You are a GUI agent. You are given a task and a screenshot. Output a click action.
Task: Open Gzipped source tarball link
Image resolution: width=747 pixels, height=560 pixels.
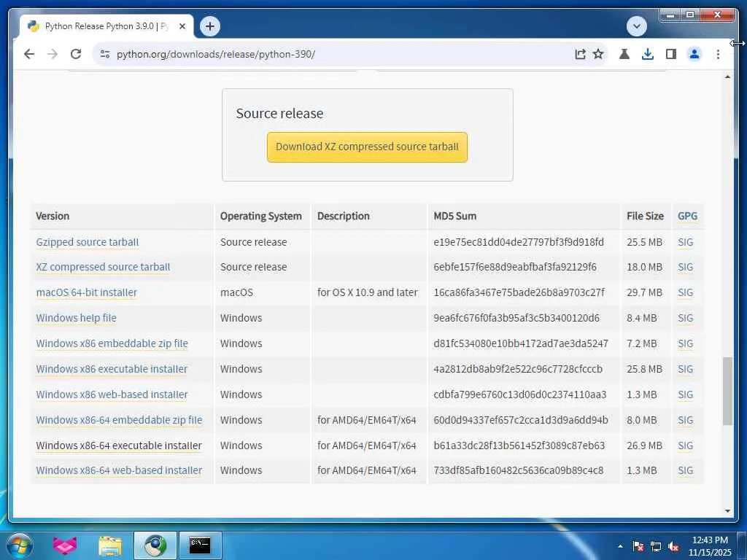[x=88, y=242]
